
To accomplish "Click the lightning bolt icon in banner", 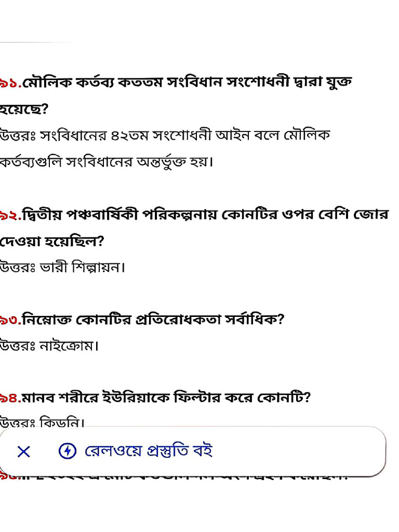I will tap(67, 451).
